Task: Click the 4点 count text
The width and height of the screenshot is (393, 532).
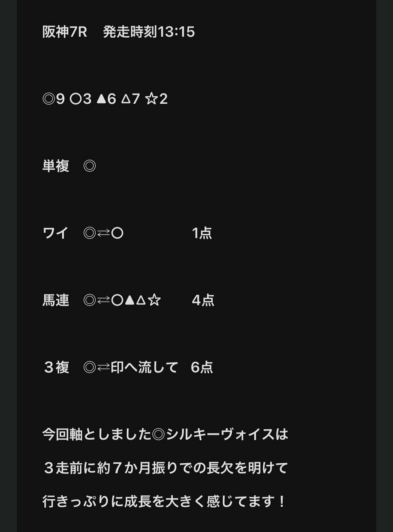Action: pyautogui.click(x=203, y=301)
